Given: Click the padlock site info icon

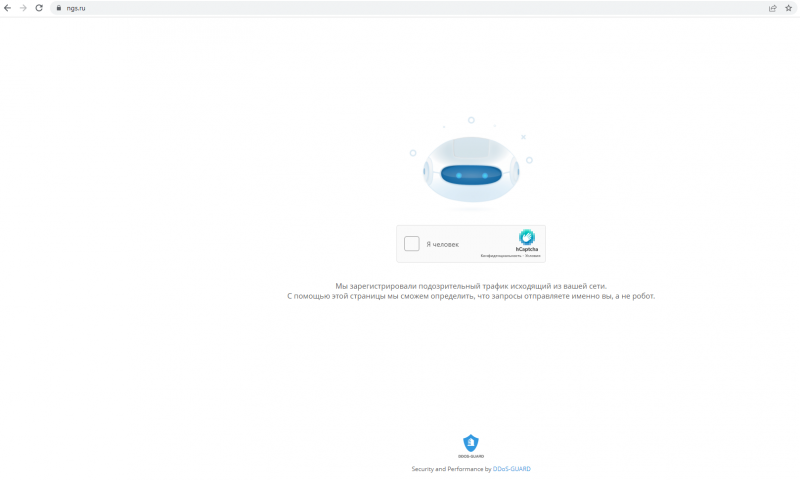Looking at the screenshot, I should (59, 8).
